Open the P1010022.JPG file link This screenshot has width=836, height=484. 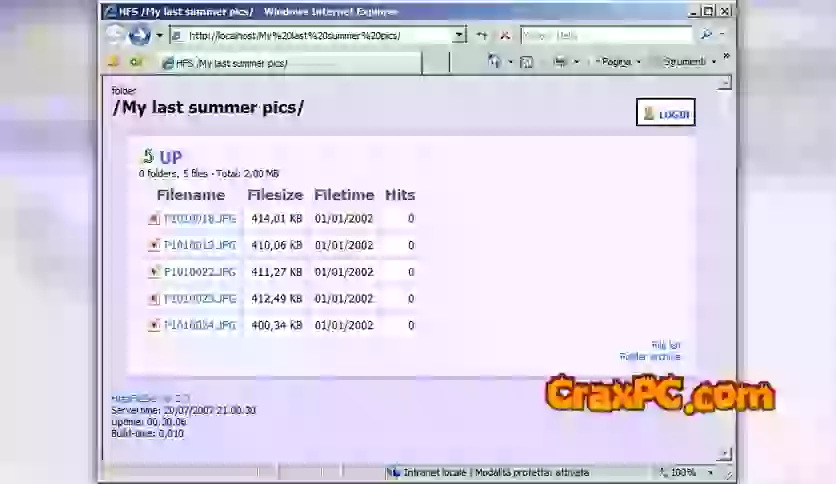click(200, 272)
